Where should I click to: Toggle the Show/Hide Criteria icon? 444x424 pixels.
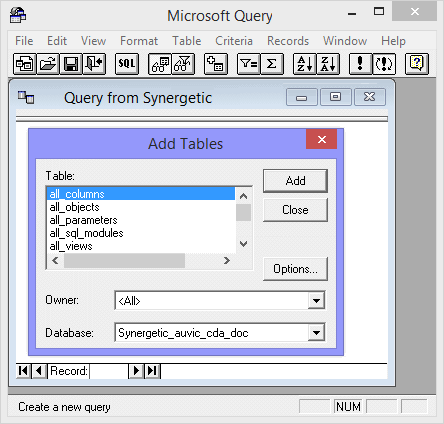pos(183,64)
